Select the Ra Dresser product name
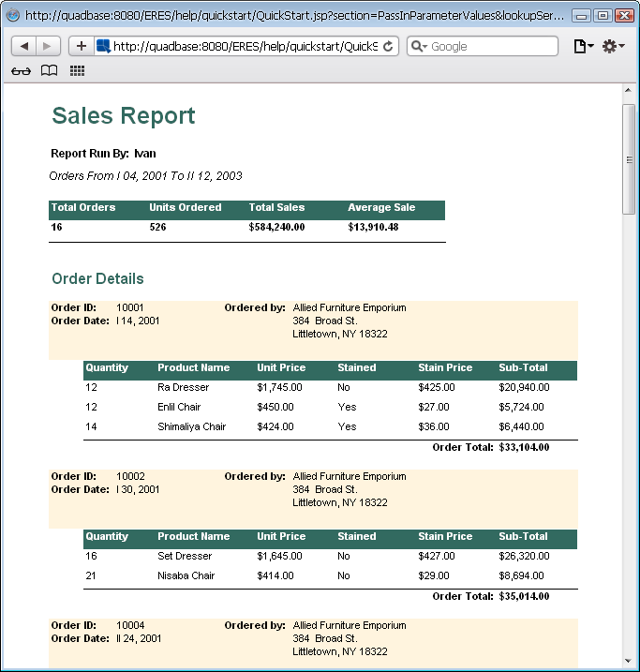Image resolution: width=640 pixels, height=672 pixels. [183, 387]
